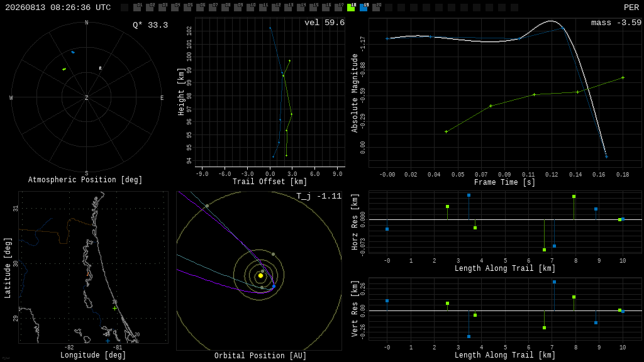The height and width of the screenshot is (362, 644).
Task: Select station box 10 in top strip
Action: click(x=250, y=8)
